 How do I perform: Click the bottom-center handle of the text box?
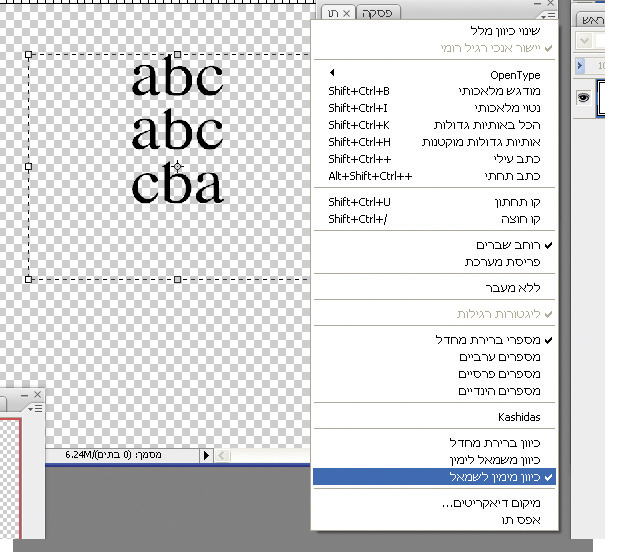pyautogui.click(x=177, y=279)
